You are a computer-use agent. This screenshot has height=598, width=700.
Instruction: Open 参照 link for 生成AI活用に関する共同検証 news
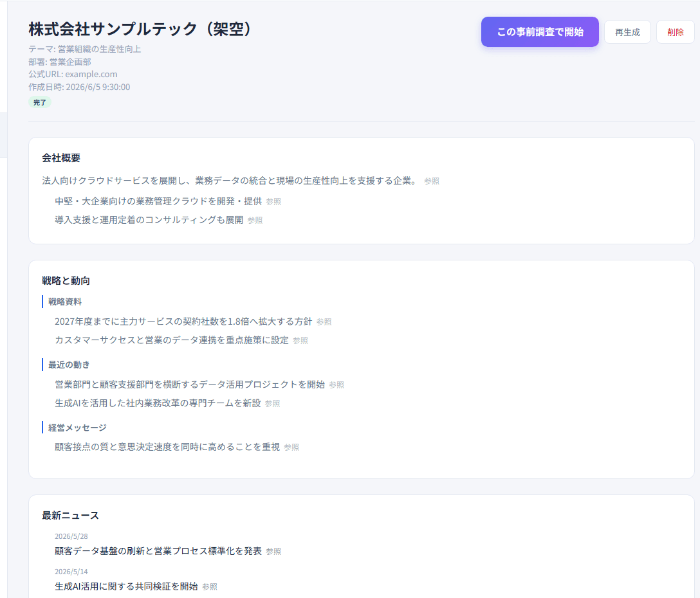pyautogui.click(x=210, y=587)
